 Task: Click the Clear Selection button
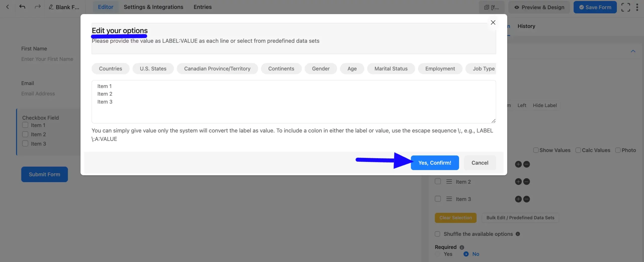click(456, 218)
